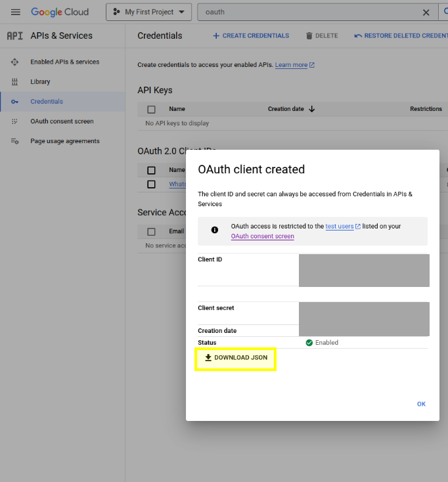Tick the OAuth client row checkbox
Screen dimensions: 448x482
point(151,184)
